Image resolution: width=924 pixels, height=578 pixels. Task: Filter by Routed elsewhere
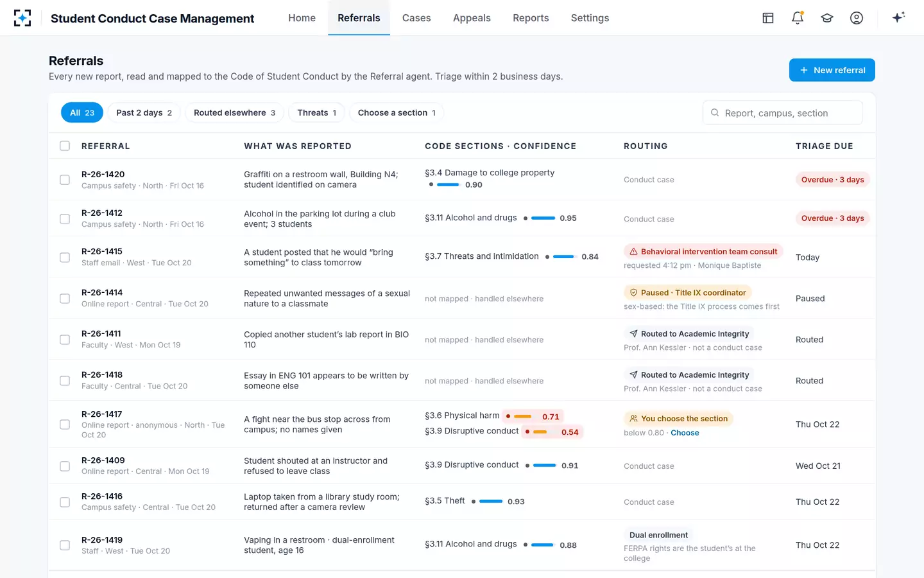click(x=234, y=112)
